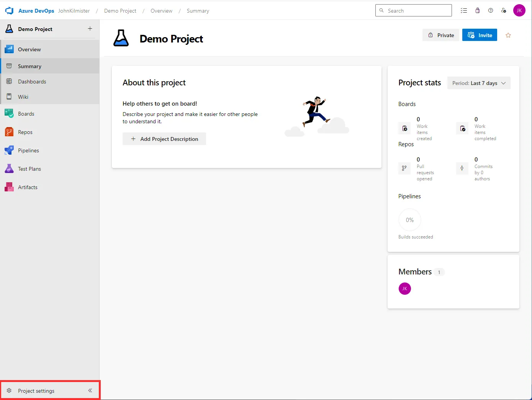Click the 'About this project' heading
The image size is (532, 400).
click(154, 83)
